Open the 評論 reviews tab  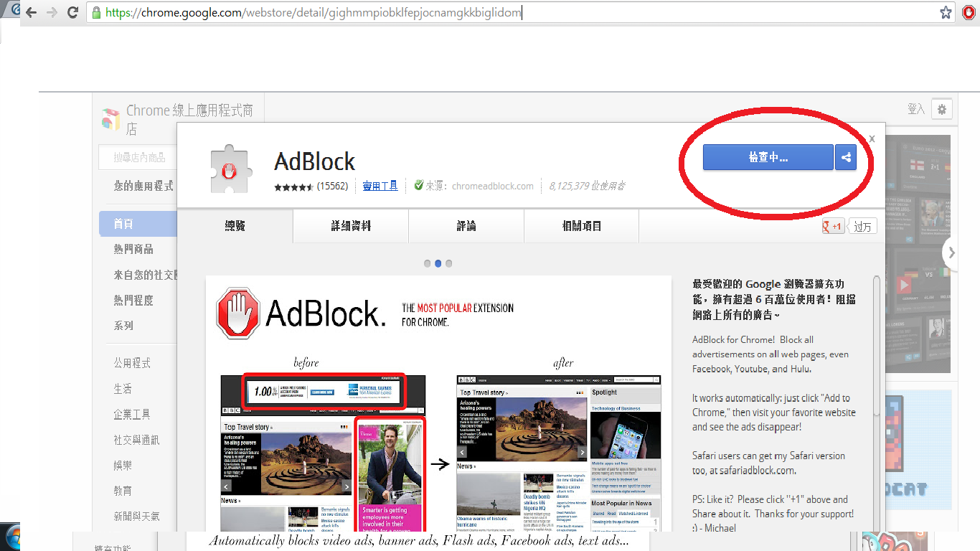pos(466,226)
